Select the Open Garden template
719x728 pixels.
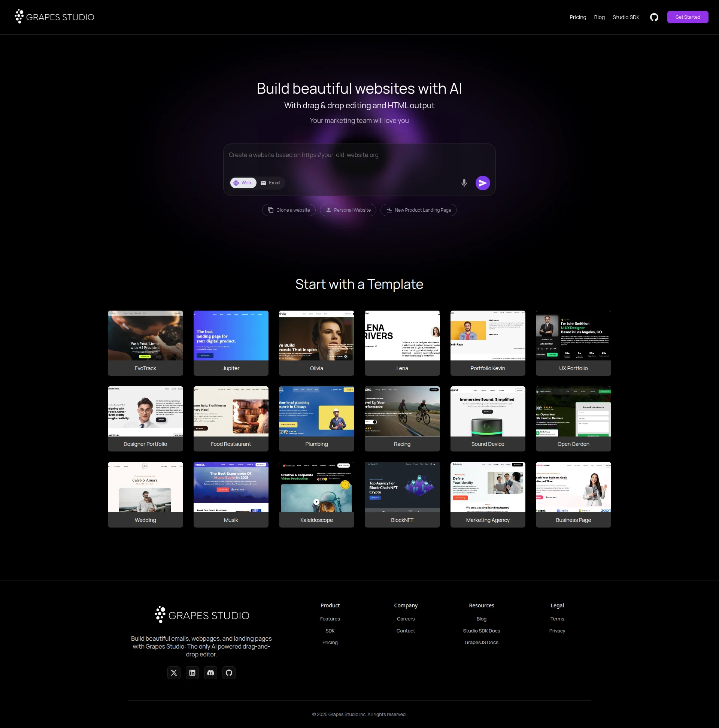tap(573, 419)
